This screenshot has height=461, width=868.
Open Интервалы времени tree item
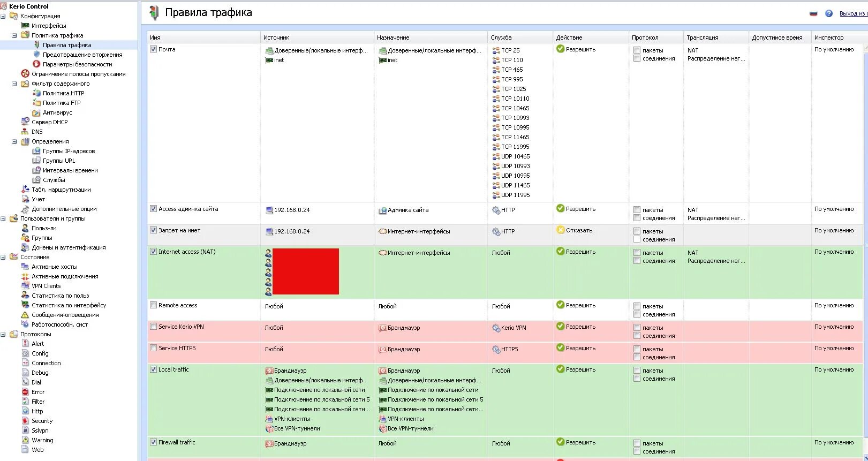coord(70,170)
